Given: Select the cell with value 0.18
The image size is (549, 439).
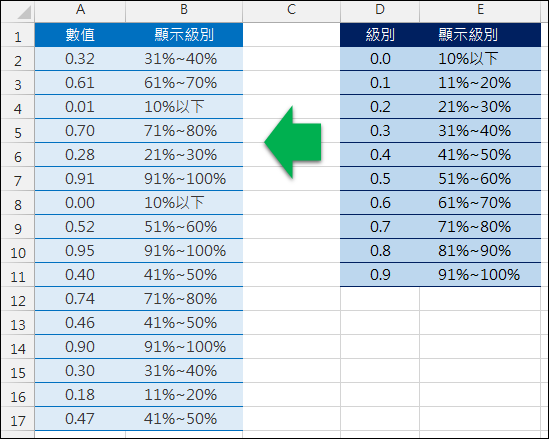Looking at the screenshot, I should click(80, 395).
